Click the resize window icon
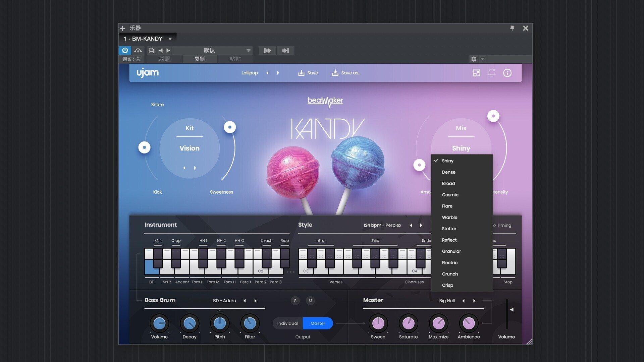Screen dimensions: 644x362 (x=476, y=73)
